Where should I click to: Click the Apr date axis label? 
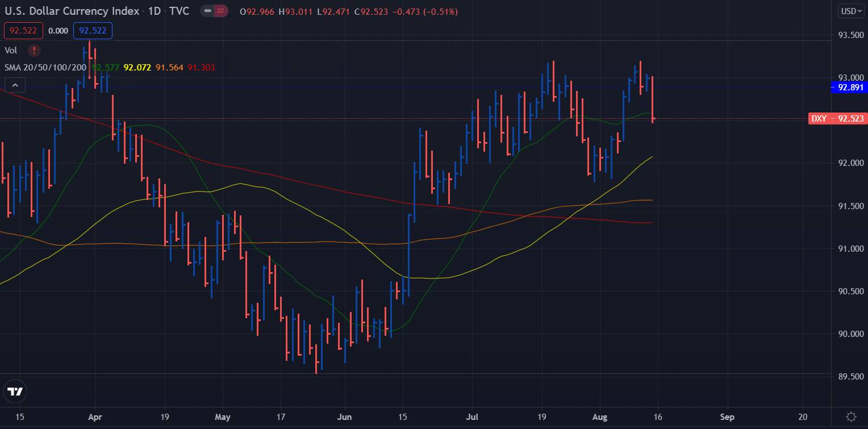[x=95, y=417]
